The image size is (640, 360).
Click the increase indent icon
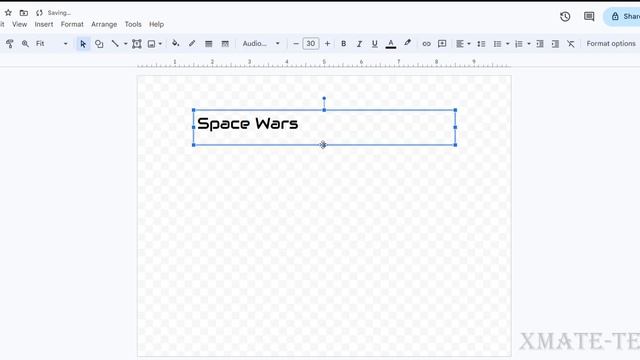(555, 44)
